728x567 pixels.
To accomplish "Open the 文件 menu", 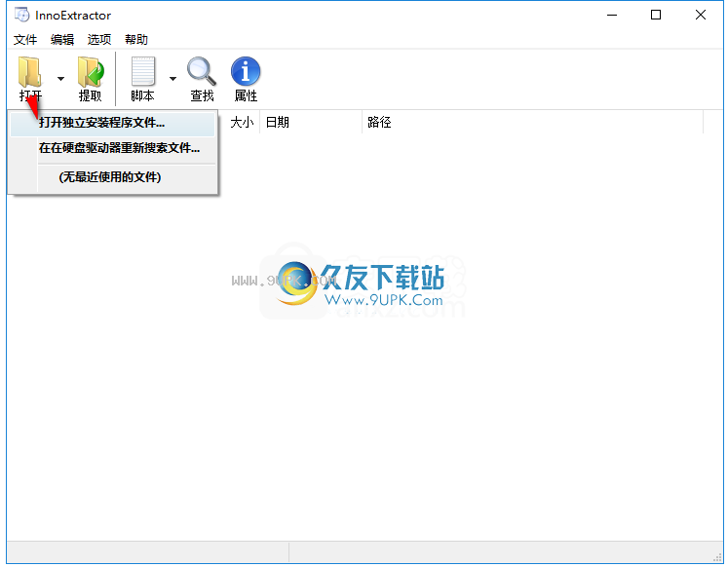I will pos(25,40).
